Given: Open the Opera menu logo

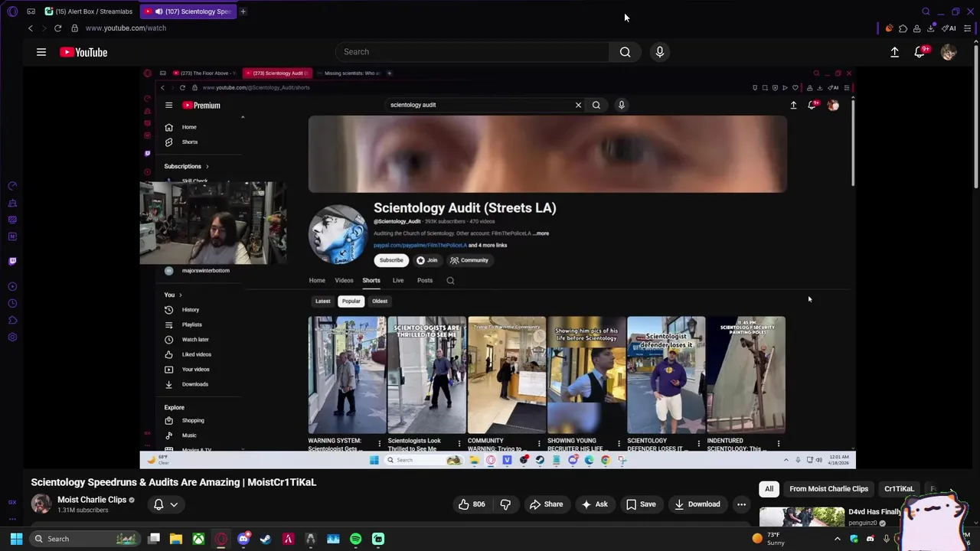Looking at the screenshot, I should click(12, 11).
